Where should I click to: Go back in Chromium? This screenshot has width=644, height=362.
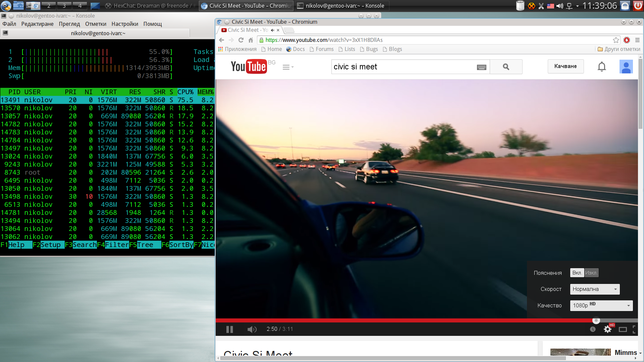coord(221,40)
